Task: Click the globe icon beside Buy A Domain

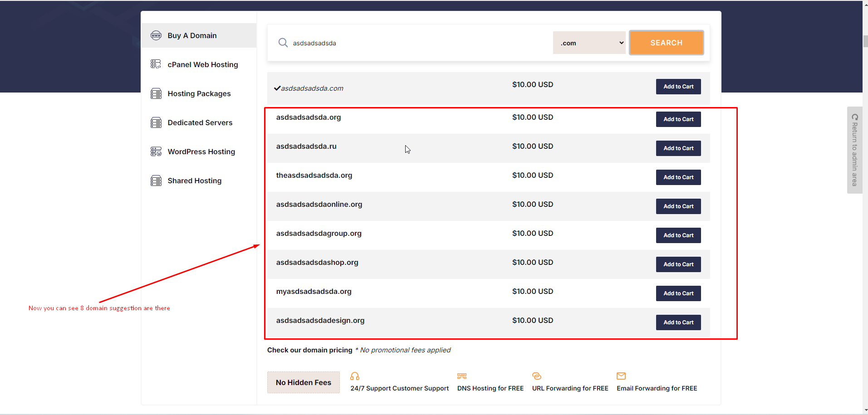Action: click(x=156, y=35)
